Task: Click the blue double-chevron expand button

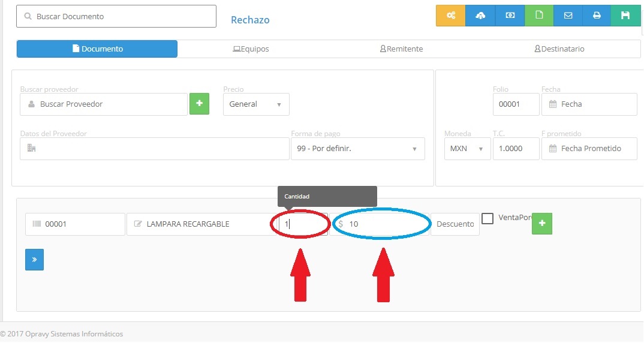Action: [34, 260]
